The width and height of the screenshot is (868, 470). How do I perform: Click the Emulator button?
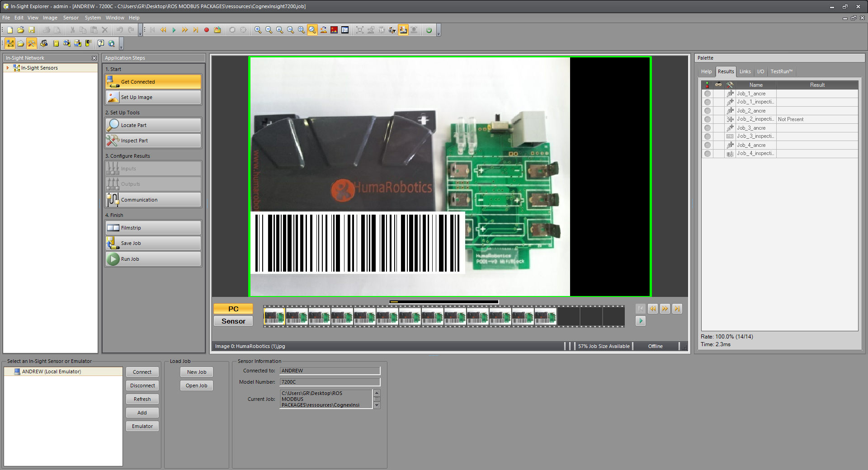tap(142, 426)
